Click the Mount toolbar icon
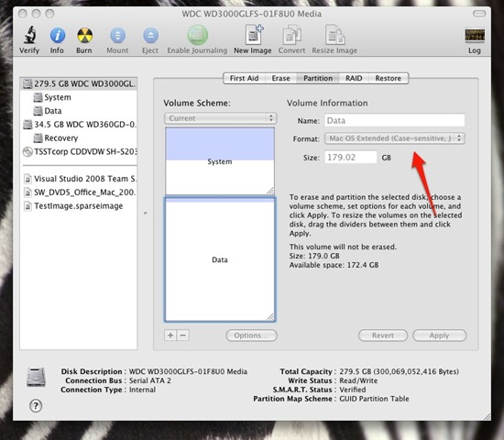Image resolution: width=504 pixels, height=440 pixels. pos(117,35)
